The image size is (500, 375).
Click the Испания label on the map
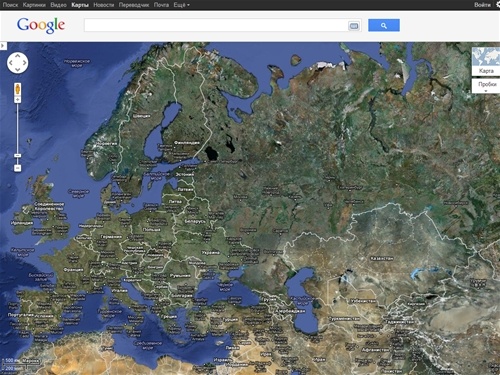(x=44, y=316)
